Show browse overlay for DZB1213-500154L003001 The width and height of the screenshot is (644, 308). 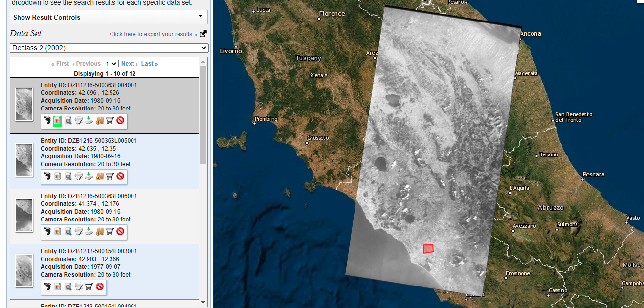coord(58,287)
